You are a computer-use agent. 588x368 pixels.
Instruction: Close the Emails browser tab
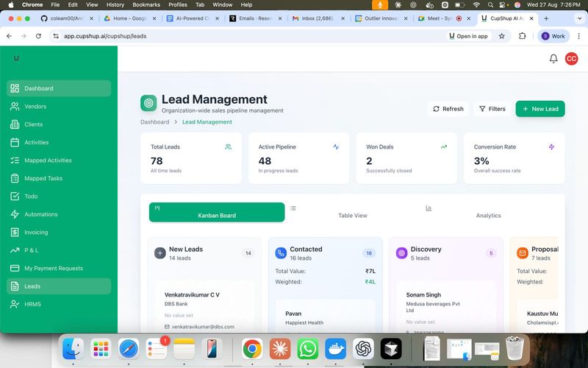click(x=280, y=18)
